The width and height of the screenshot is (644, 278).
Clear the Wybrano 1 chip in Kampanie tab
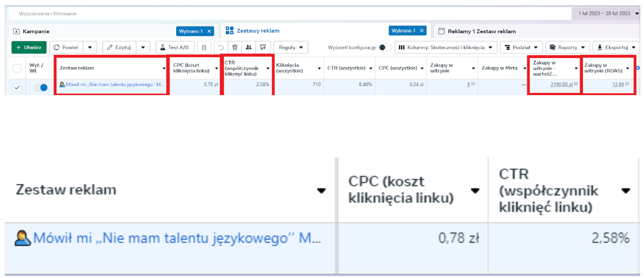(210, 31)
